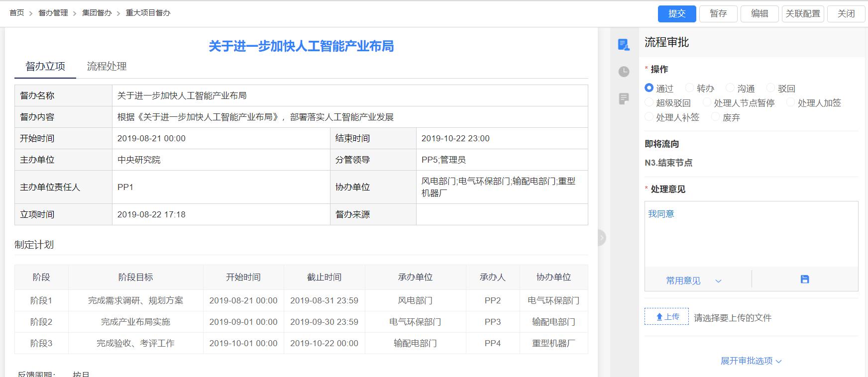Open the clock history sidebar icon
868x377 pixels.
pyautogui.click(x=624, y=72)
